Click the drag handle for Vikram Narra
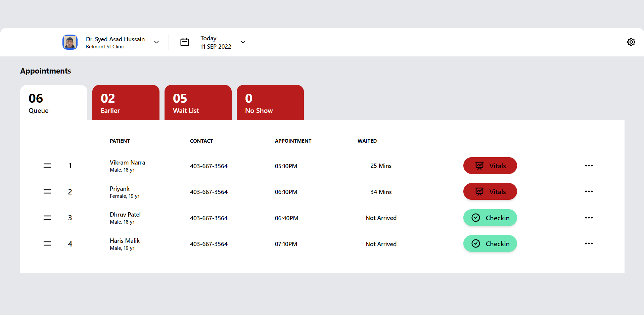The width and height of the screenshot is (644, 315). 47,166
